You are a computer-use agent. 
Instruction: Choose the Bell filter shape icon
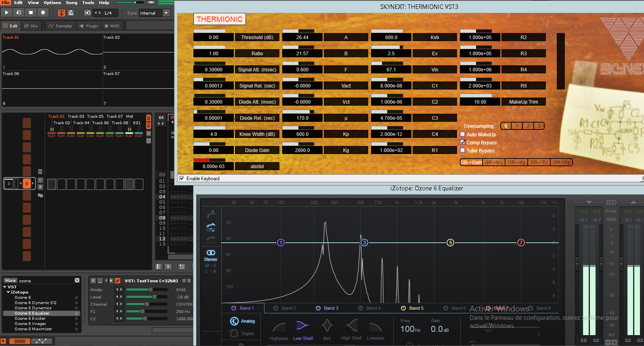pyautogui.click(x=327, y=325)
